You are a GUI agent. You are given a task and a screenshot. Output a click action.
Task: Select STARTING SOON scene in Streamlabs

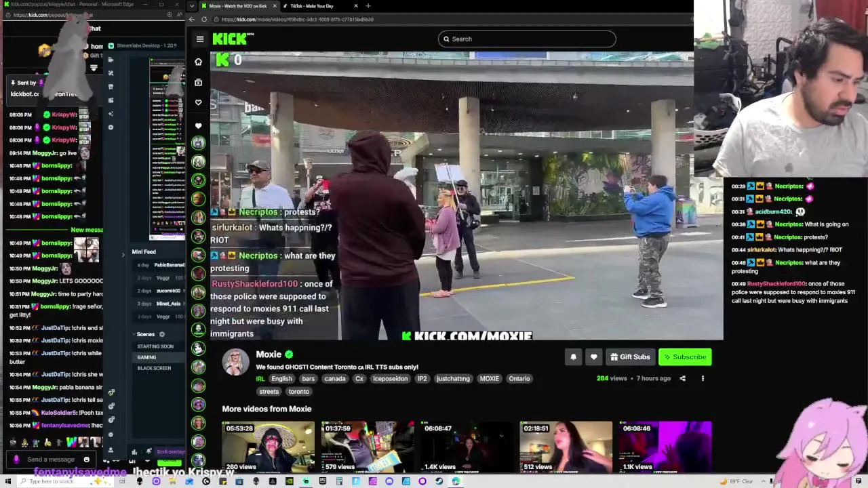pos(155,346)
